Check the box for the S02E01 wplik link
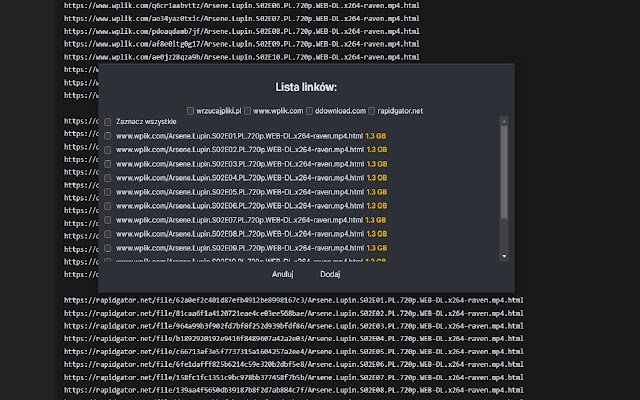Viewport: 640px width, 400px height. [x=107, y=136]
